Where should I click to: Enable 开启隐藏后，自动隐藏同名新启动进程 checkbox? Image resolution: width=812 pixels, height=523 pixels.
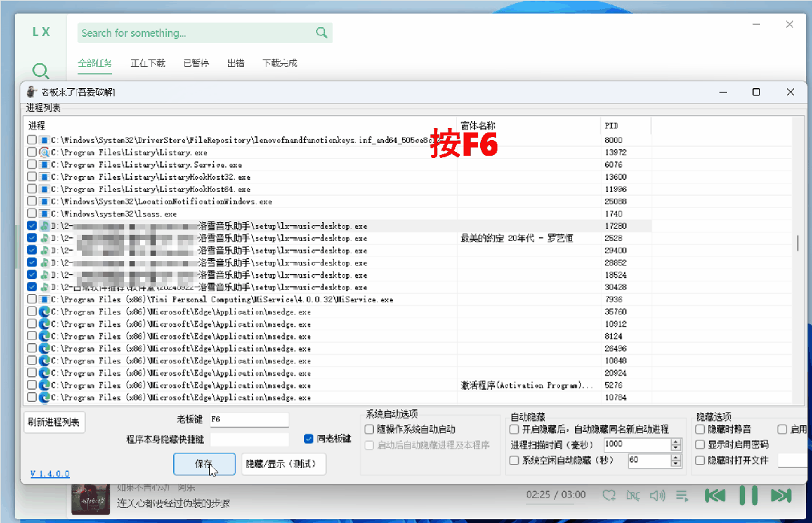(514, 429)
